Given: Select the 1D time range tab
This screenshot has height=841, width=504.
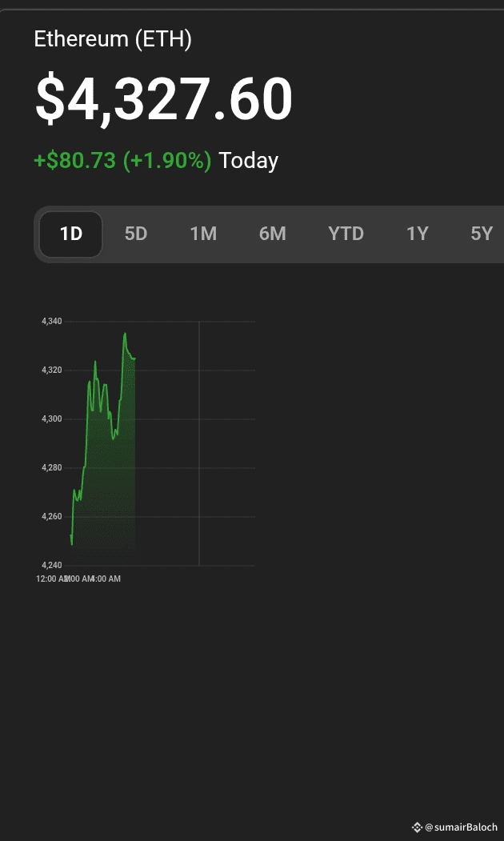Looking at the screenshot, I should click(71, 234).
